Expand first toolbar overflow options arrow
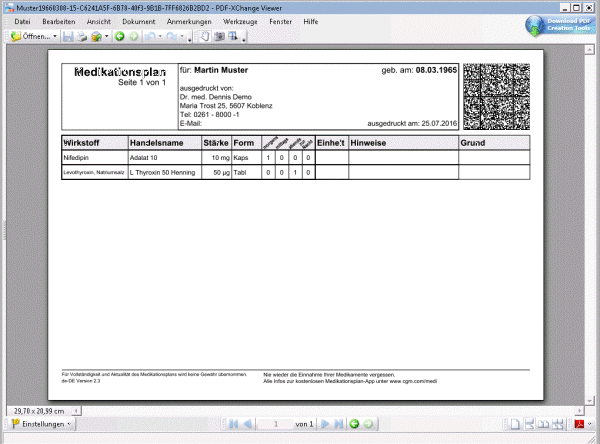 189,40
